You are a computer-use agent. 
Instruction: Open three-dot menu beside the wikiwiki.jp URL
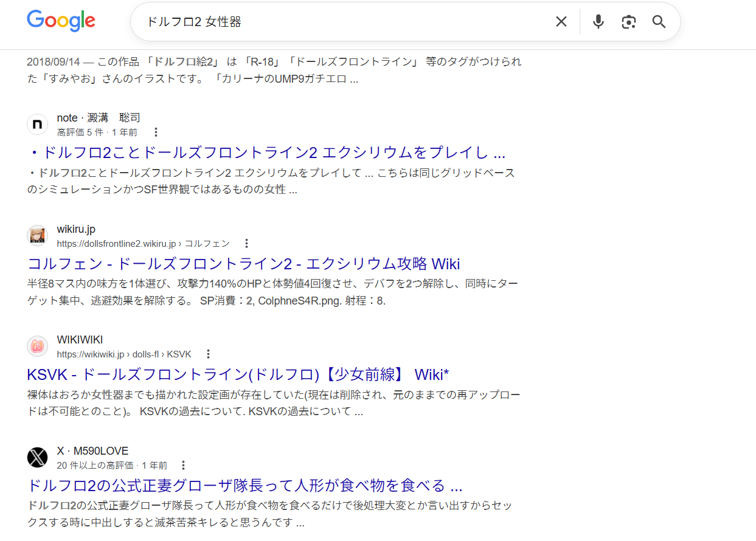coord(208,354)
